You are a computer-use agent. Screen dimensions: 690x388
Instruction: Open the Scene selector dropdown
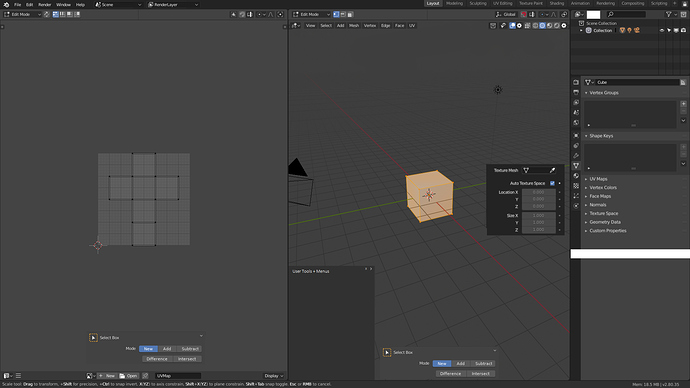click(x=119, y=4)
